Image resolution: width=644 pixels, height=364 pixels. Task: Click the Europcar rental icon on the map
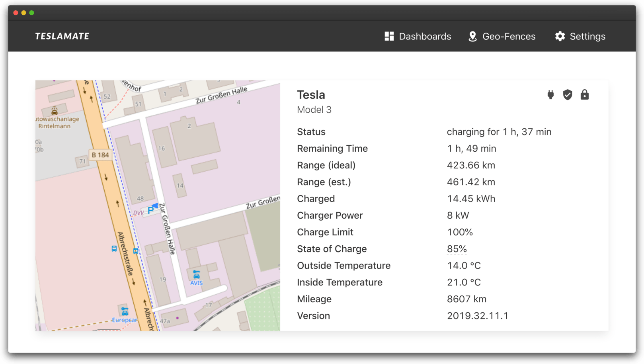(x=125, y=311)
